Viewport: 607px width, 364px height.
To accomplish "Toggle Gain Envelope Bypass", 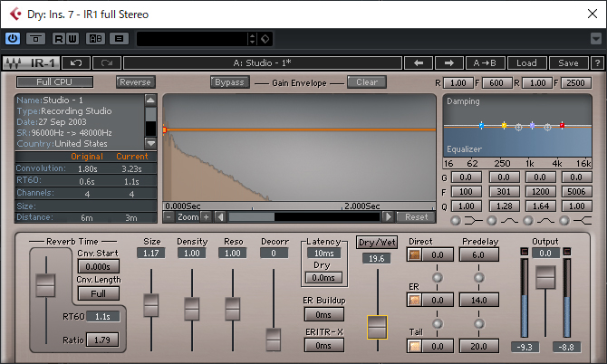I will [229, 82].
